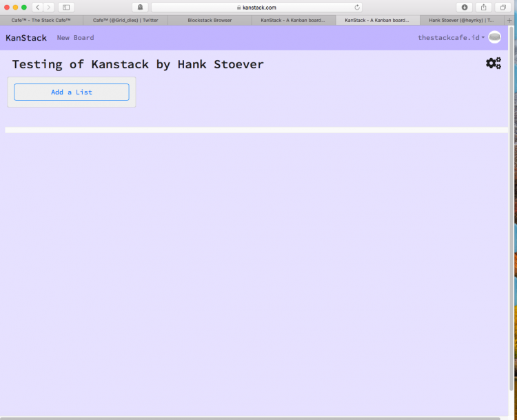Screen dimensions: 517x420
Task: Click the ghost privacy extension icon
Action: coord(140,8)
